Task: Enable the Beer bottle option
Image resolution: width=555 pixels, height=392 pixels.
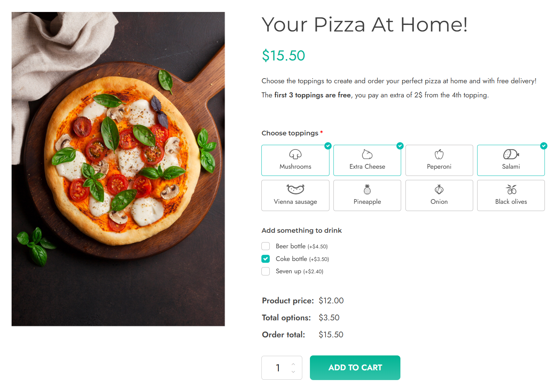Action: coord(265,246)
